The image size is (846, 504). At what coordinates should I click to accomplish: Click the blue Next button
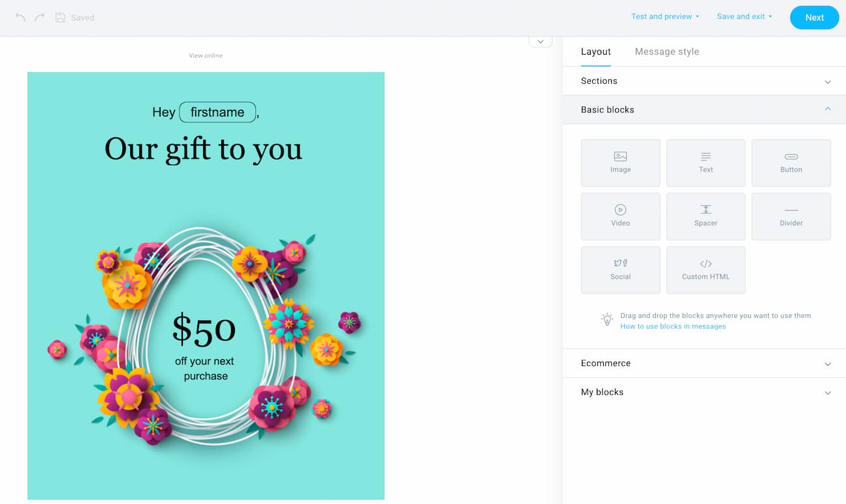pos(814,18)
